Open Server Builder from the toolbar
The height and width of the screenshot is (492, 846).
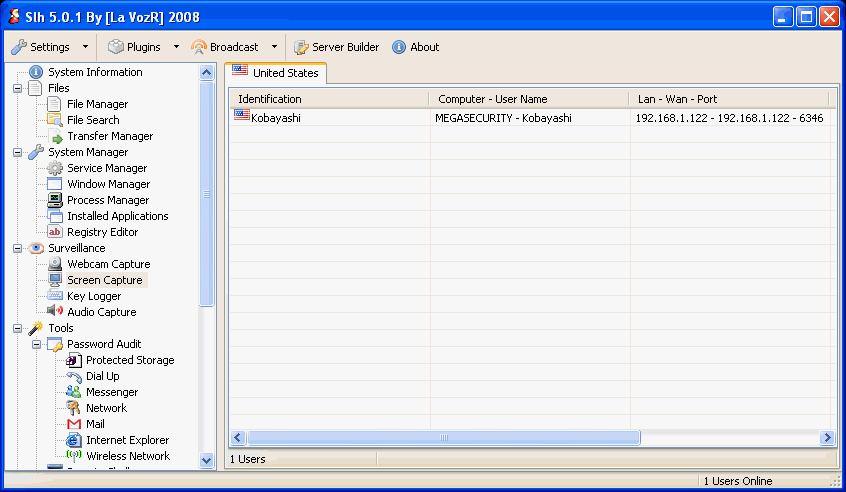(x=337, y=47)
